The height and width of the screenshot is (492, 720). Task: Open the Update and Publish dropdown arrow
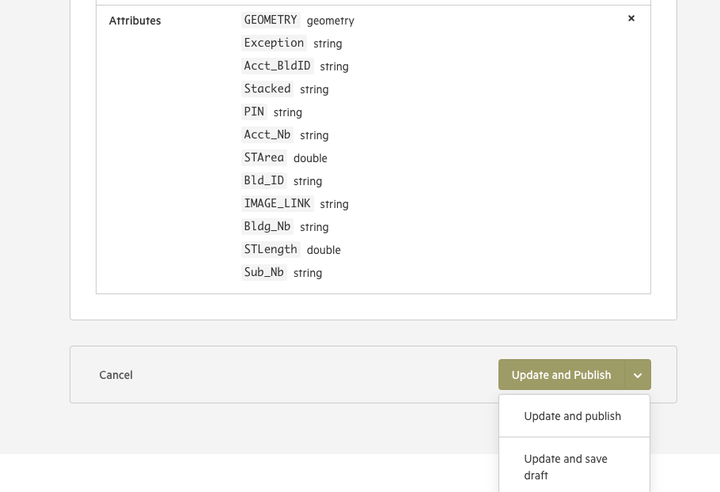638,375
